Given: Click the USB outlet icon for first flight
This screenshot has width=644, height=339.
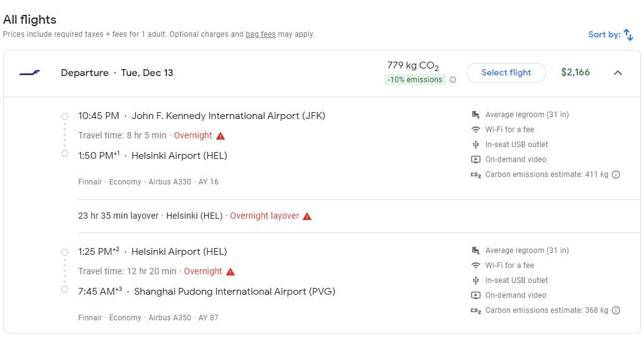Looking at the screenshot, I should 476,145.
